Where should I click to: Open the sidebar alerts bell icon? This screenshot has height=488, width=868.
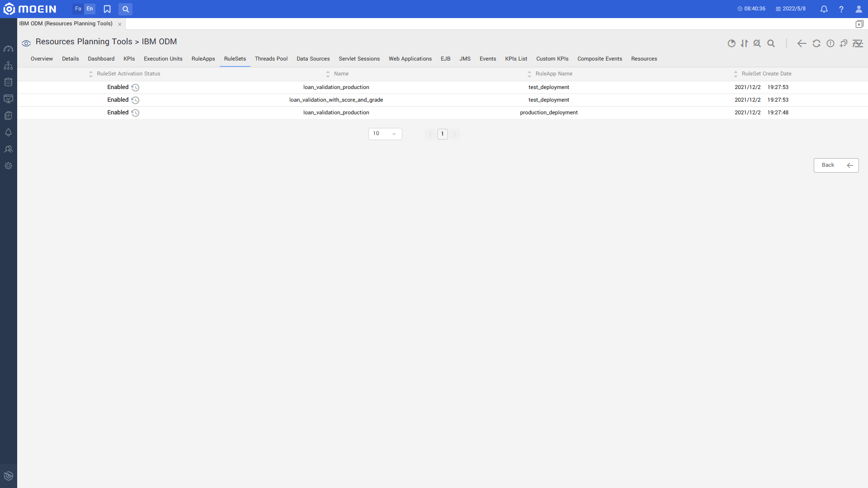coord(8,132)
